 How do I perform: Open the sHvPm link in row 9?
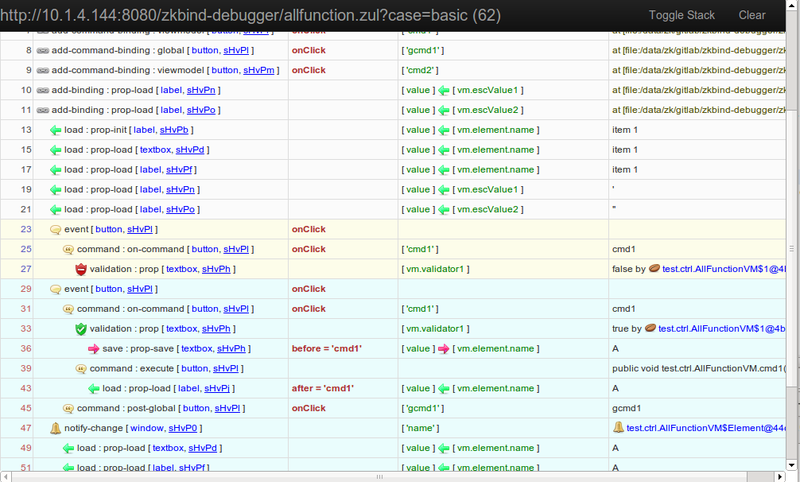(259, 70)
